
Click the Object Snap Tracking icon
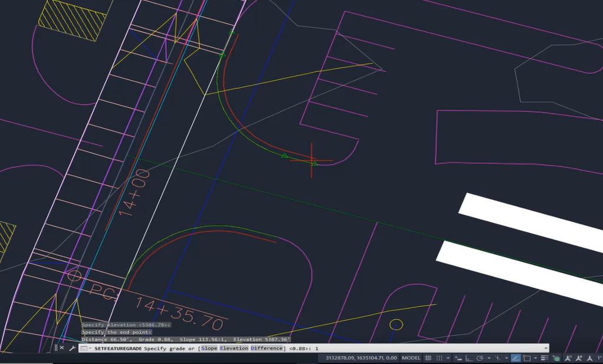click(497, 358)
